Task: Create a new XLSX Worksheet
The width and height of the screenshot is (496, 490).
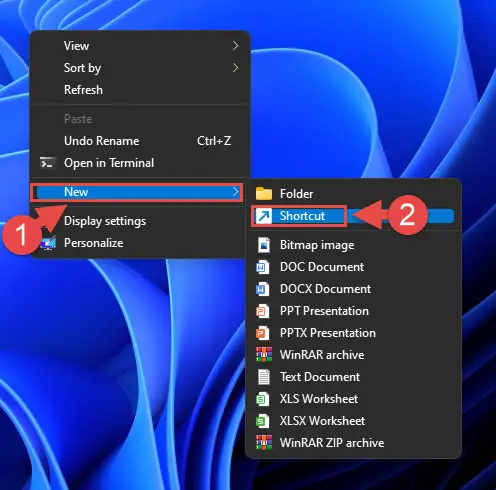Action: (353, 421)
